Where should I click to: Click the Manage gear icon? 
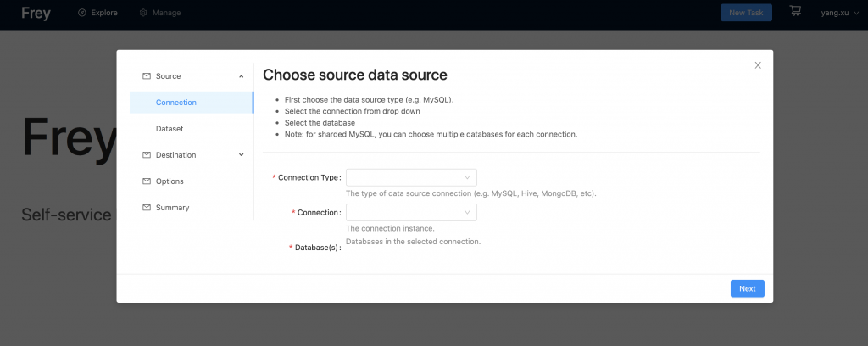(x=143, y=12)
